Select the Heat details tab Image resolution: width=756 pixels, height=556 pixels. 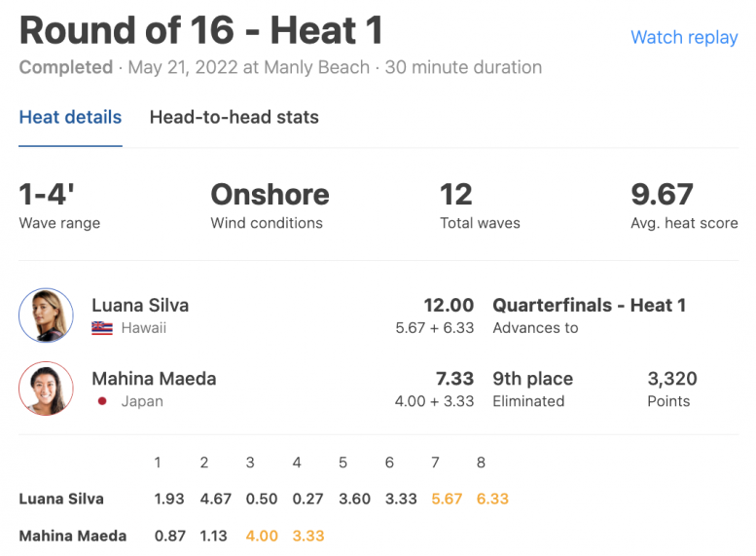70,117
